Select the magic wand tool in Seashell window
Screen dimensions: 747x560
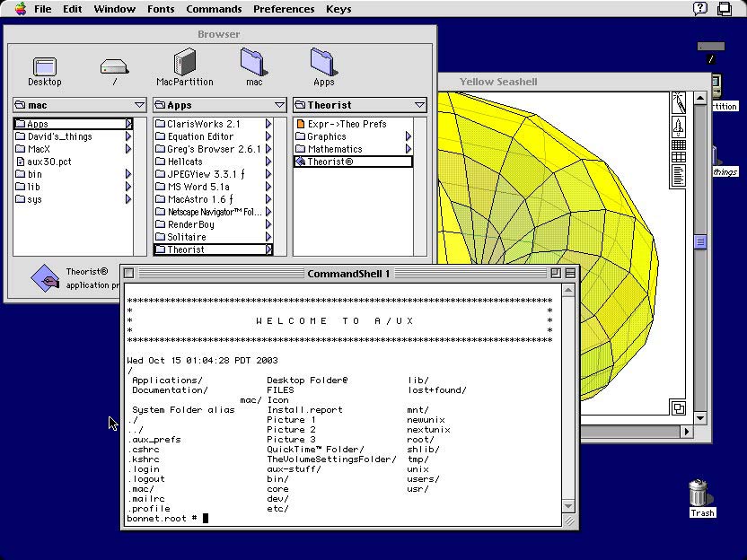pyautogui.click(x=679, y=102)
